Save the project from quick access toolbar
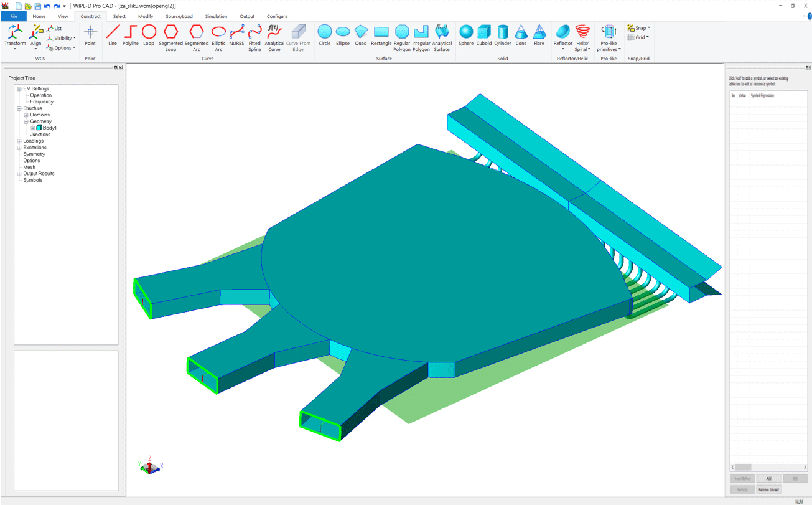The image size is (812, 505). (x=37, y=6)
